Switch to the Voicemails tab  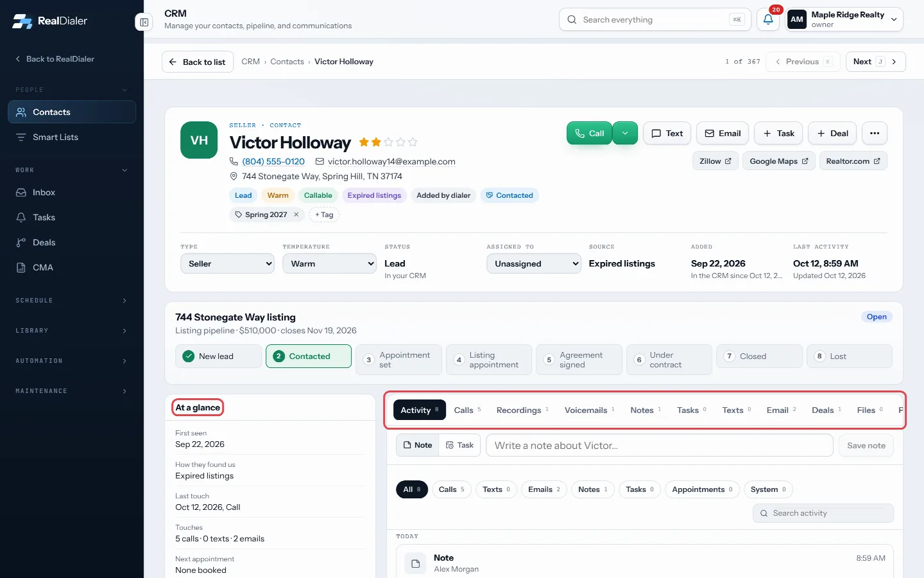tap(589, 410)
